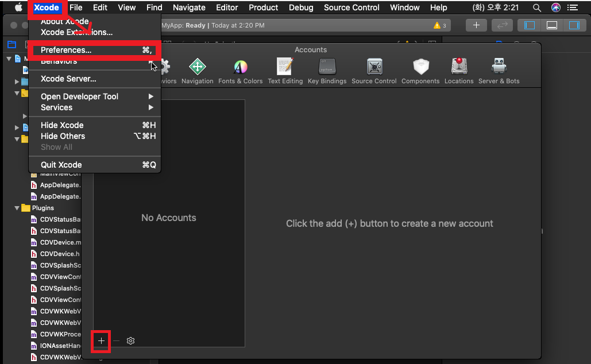Open Spotlight search

pos(536,7)
